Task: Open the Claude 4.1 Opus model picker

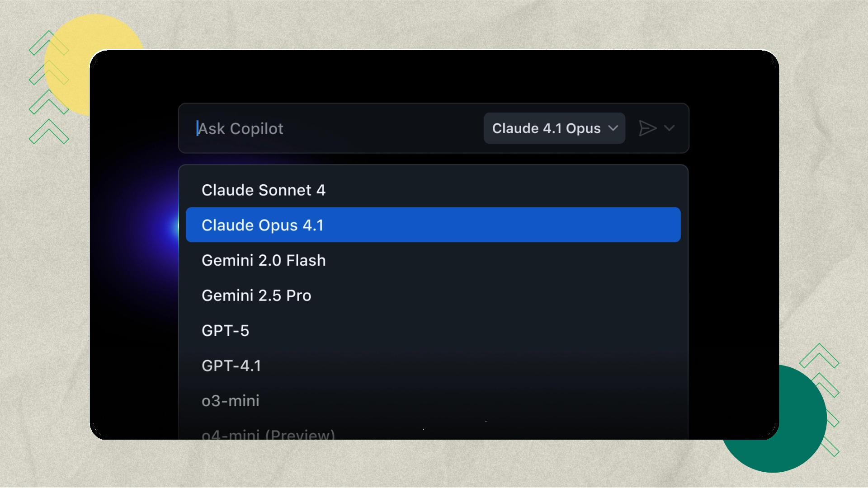Action: 554,128
